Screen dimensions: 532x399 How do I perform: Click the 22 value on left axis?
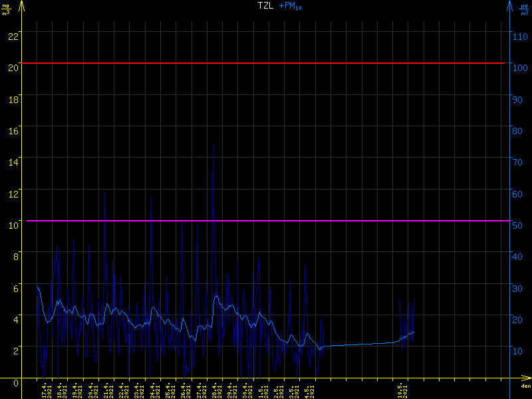click(13, 36)
